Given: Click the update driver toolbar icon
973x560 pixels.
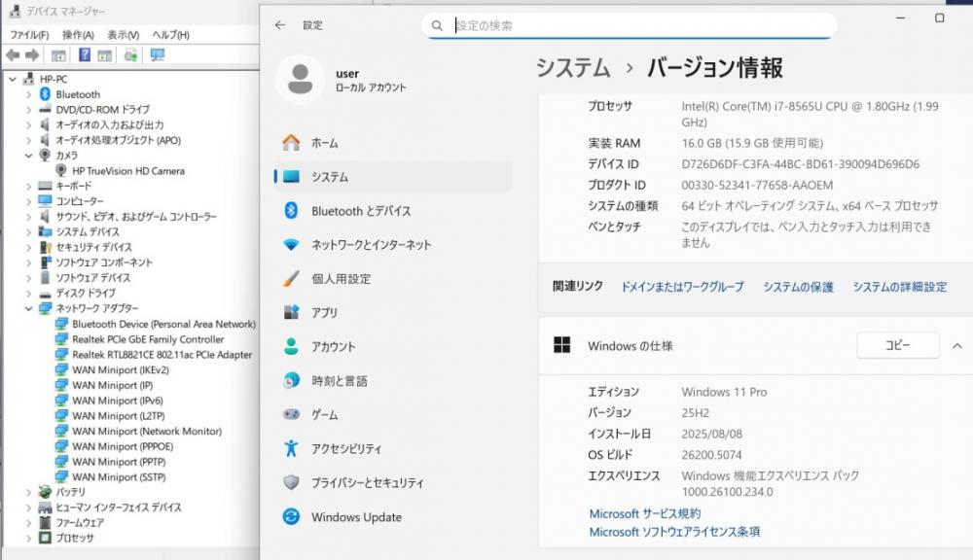Looking at the screenshot, I should point(130,55).
